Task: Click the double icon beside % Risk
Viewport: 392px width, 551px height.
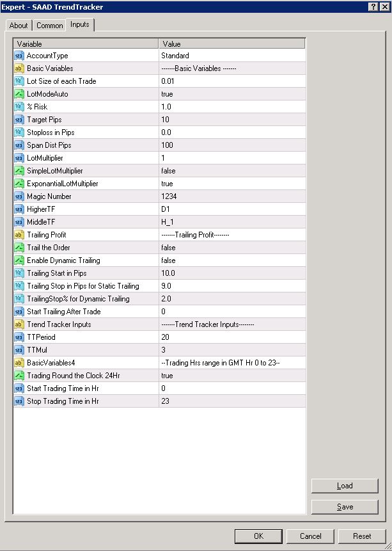Action: tap(19, 107)
